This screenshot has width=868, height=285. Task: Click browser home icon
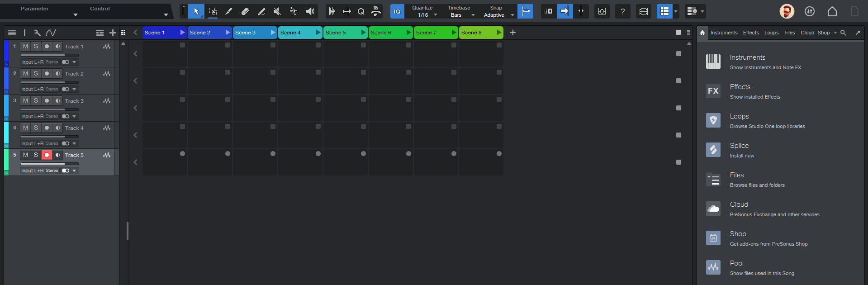tap(702, 33)
